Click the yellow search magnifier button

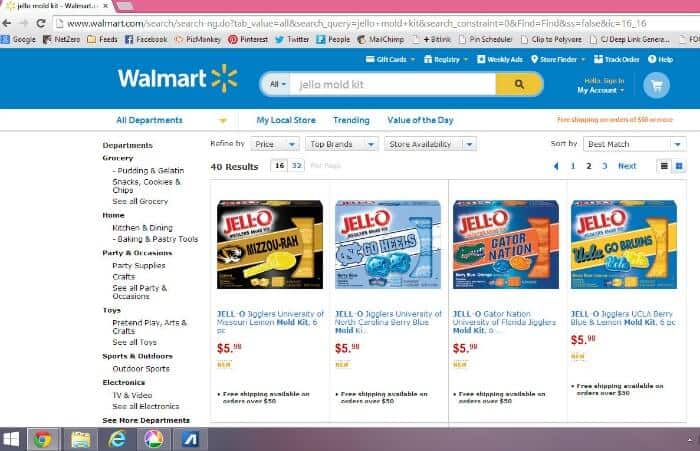(519, 84)
